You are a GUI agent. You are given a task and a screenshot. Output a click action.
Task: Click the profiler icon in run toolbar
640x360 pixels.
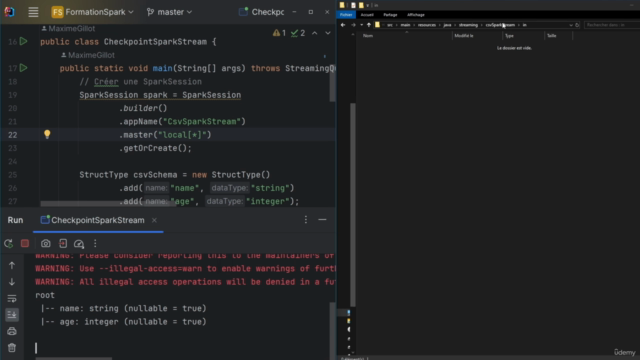pos(79,244)
